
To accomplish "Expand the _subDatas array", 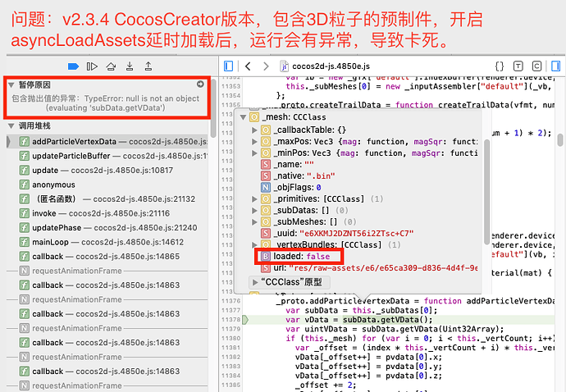I will (x=254, y=211).
